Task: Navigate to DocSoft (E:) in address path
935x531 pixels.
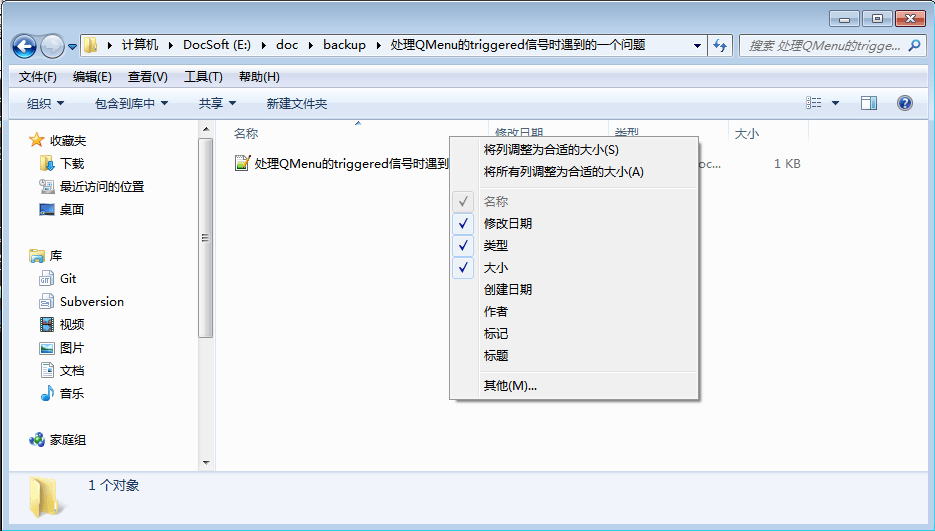Action: [216, 45]
